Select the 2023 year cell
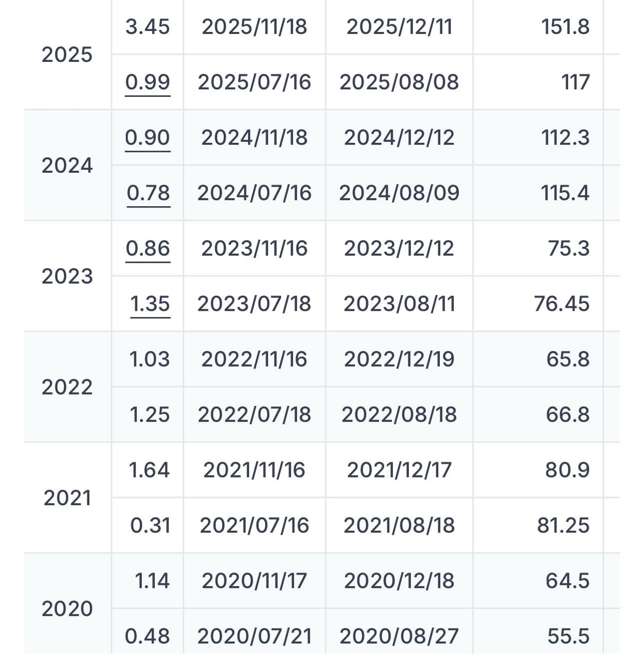Screen dimensions: 644x660 point(67,276)
